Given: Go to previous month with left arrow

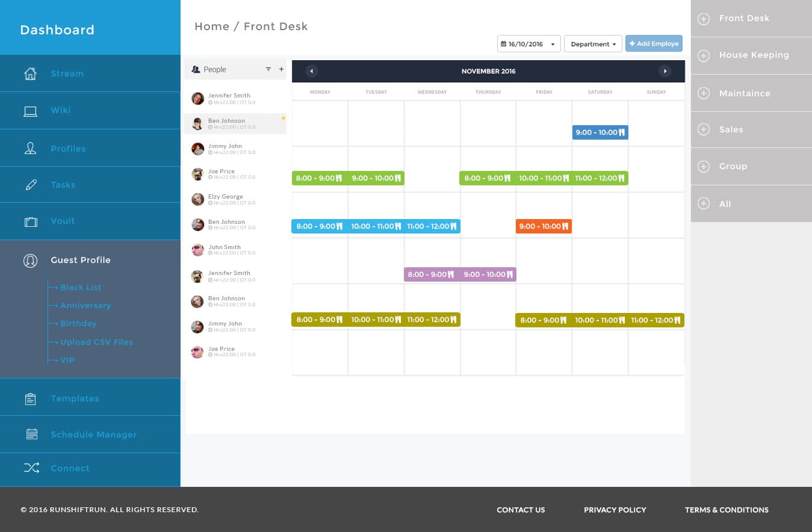Looking at the screenshot, I should tap(311, 71).
